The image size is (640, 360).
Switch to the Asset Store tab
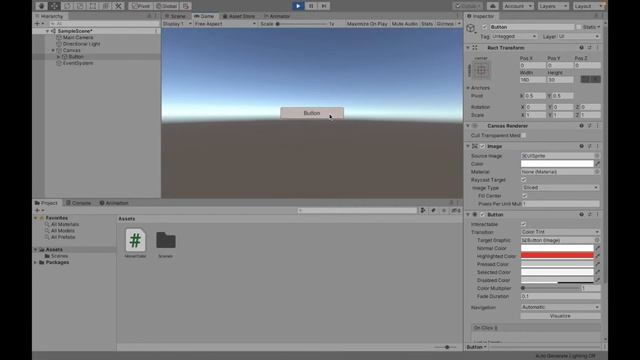(x=239, y=16)
